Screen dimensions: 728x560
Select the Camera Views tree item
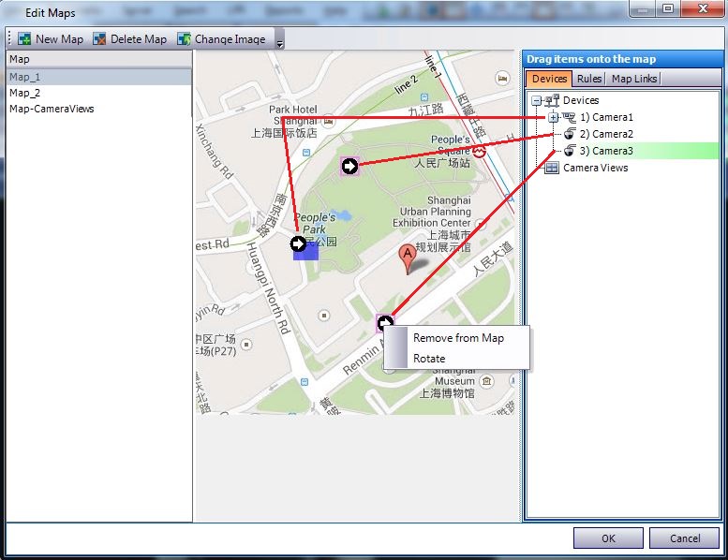[x=595, y=168]
